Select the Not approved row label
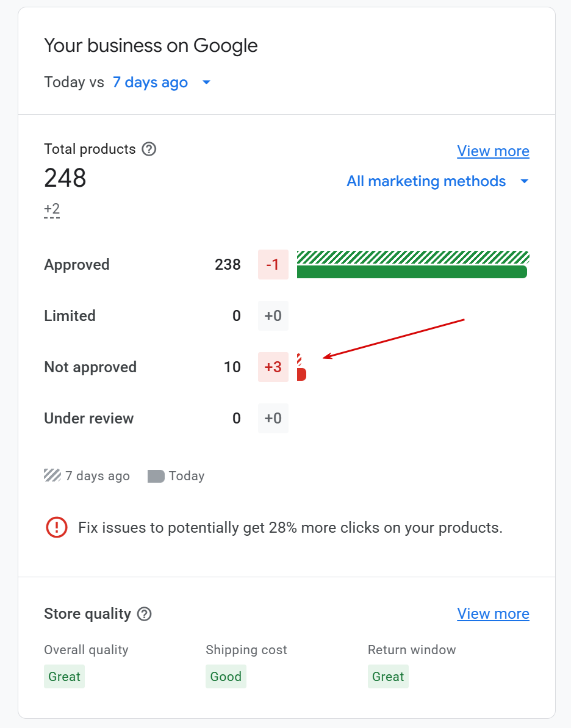The width and height of the screenshot is (571, 728). pyautogui.click(x=90, y=367)
